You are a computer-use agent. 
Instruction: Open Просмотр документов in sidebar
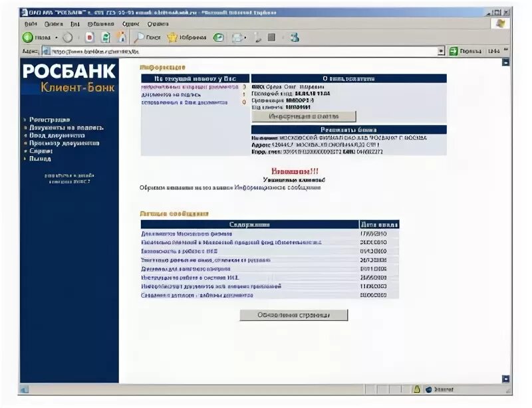pos(64,143)
